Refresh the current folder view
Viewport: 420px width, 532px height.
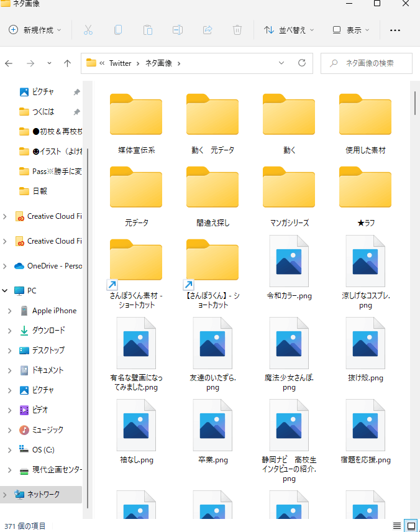(301, 63)
